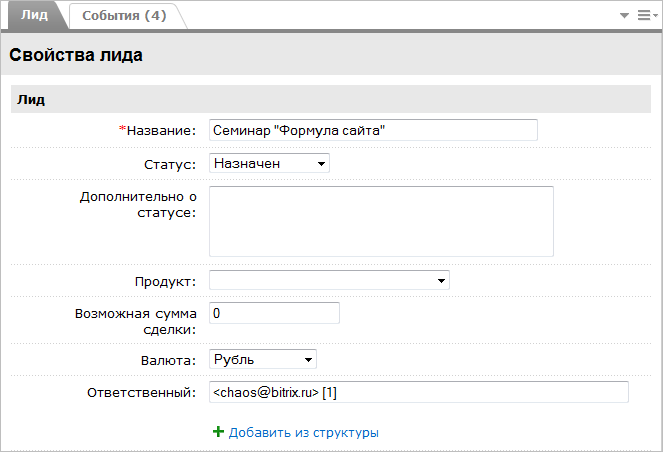
Task: Click the Возможная сумма сделки field
Action: pyautogui.click(x=274, y=313)
